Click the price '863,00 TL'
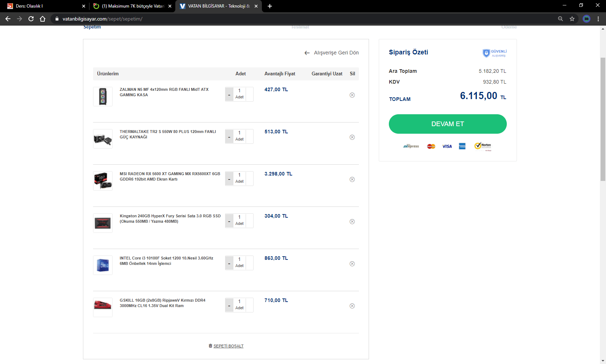 pyautogui.click(x=276, y=258)
